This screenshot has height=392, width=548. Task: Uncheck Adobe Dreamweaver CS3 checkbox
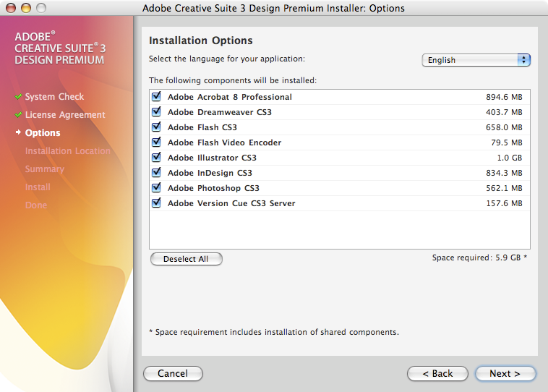pyautogui.click(x=156, y=112)
